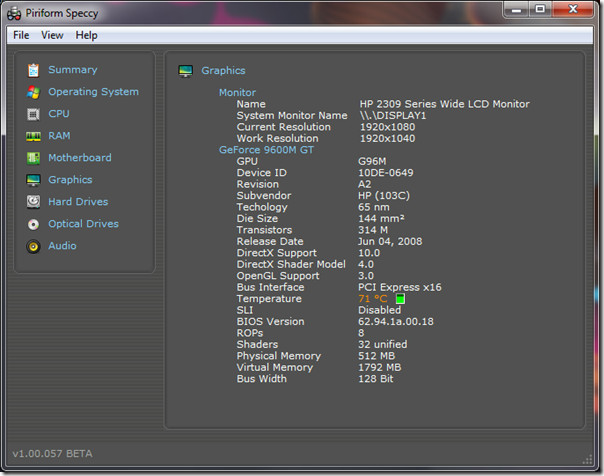604x476 pixels.
Task: Close the Speccy window
Action: [572, 9]
